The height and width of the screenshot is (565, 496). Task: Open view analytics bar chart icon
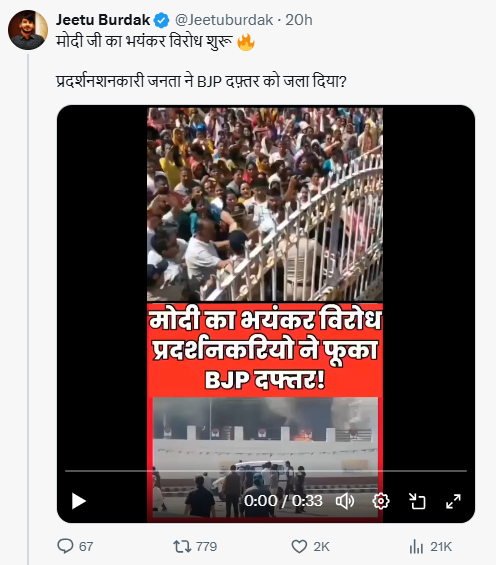coord(416,547)
